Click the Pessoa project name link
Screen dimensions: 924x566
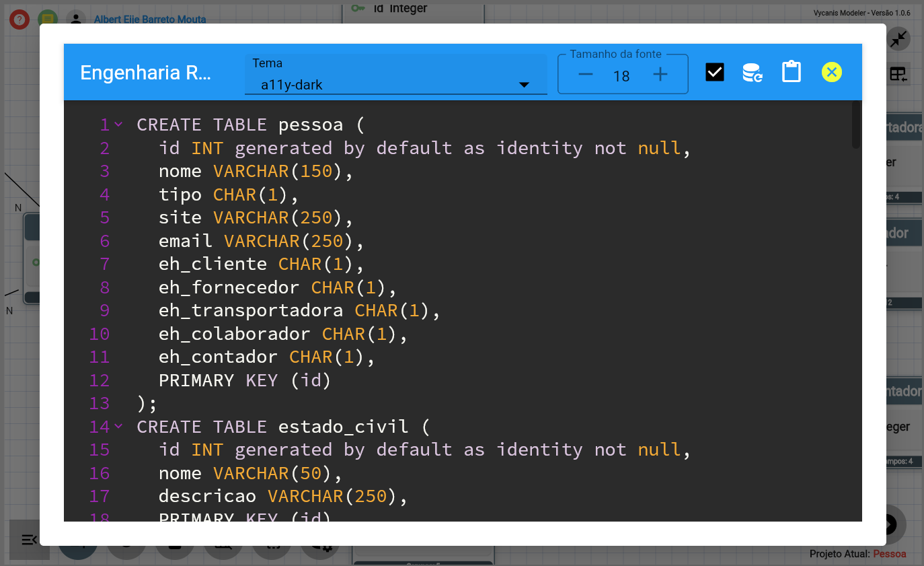coord(889,554)
